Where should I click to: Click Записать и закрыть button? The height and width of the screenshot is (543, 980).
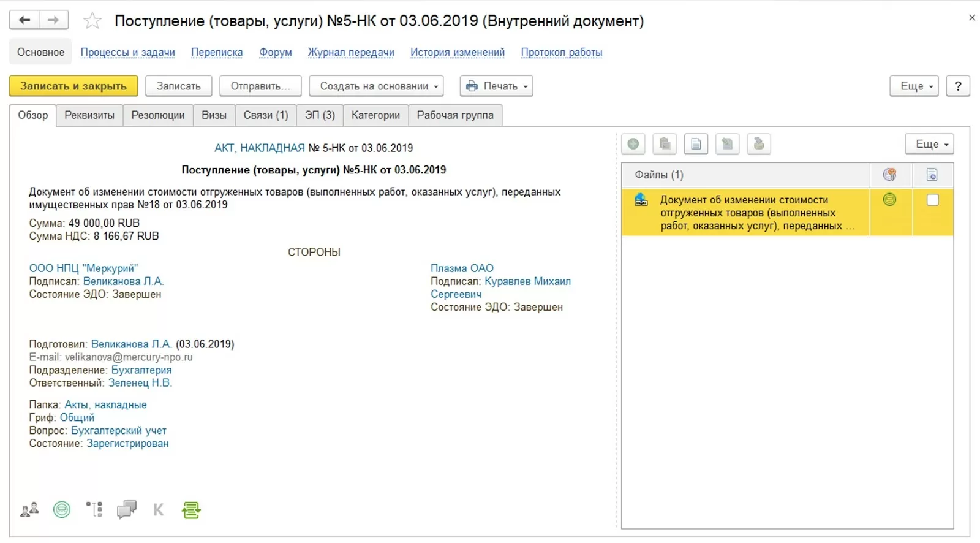[73, 86]
